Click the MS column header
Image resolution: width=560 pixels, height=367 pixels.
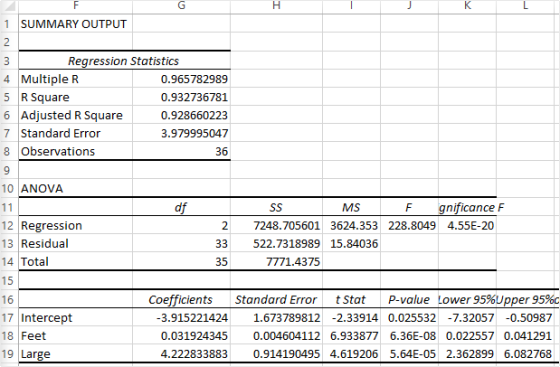pos(351,207)
